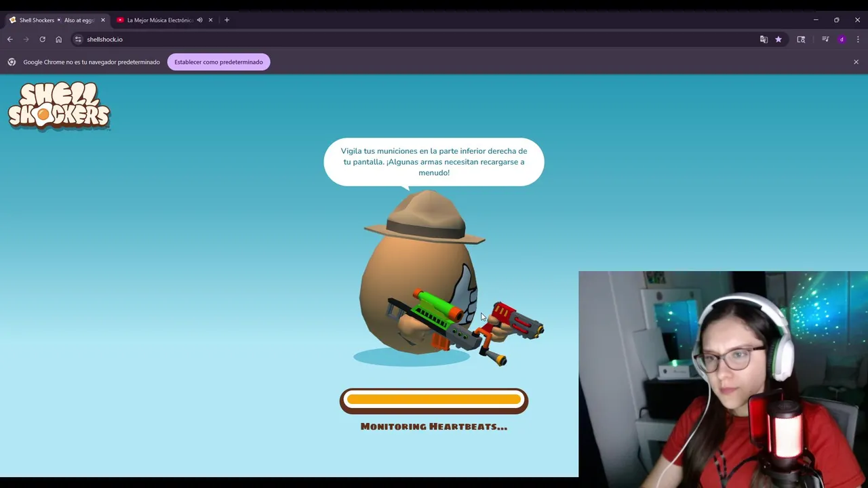Mute the audio on the YouTube tab
The height and width of the screenshot is (488, 868).
click(x=199, y=20)
